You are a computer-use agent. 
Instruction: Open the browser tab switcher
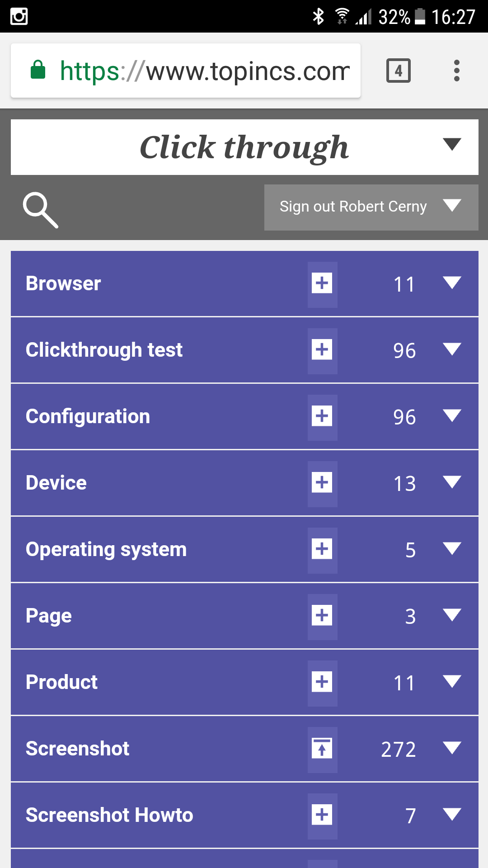(x=398, y=71)
